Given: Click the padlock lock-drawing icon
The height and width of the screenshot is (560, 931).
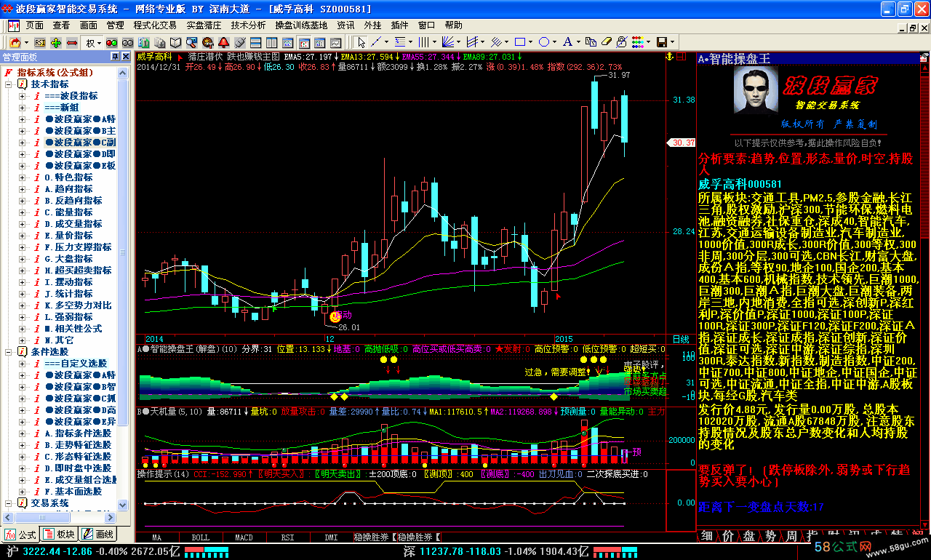Looking at the screenshot, I should pos(621,42).
